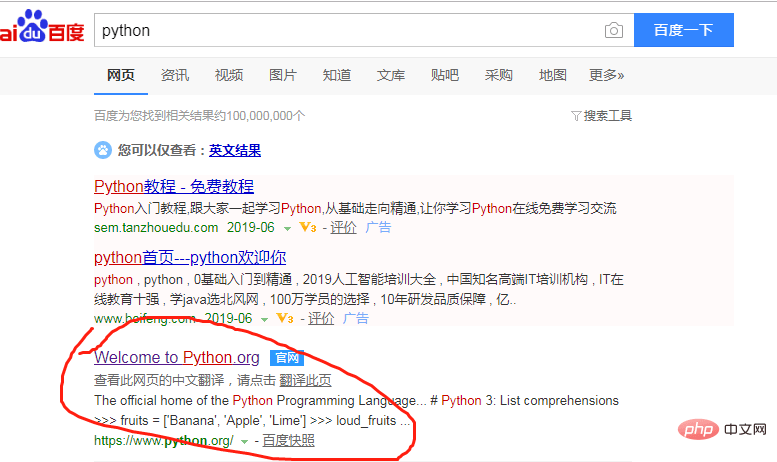Open 搜索工具 filter options

point(608,116)
